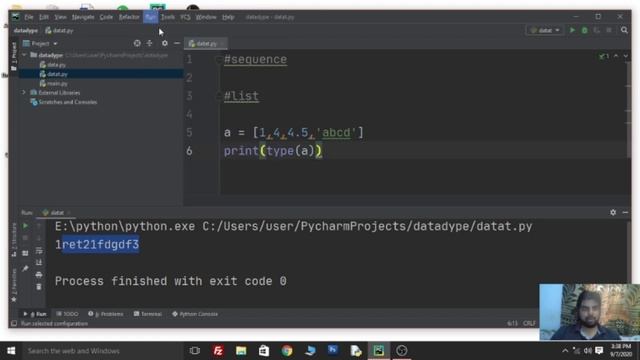
Task: Restore layout in the Run panel sidebar
Action: [25, 253]
